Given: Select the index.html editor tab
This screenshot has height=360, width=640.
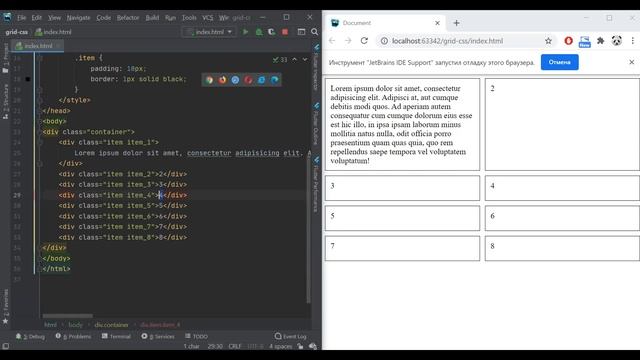Looking at the screenshot, I should coord(38,46).
